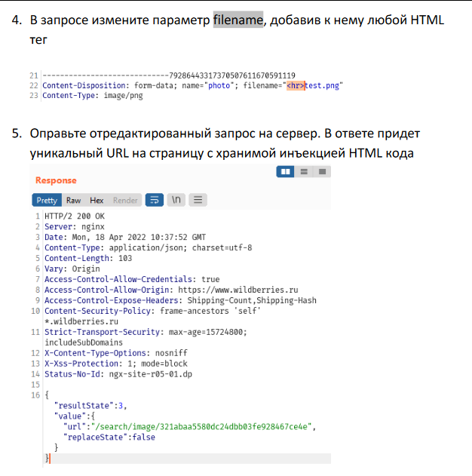The width and height of the screenshot is (472, 476).
Task: Click the Status-No-Id header line
Action: tap(118, 374)
